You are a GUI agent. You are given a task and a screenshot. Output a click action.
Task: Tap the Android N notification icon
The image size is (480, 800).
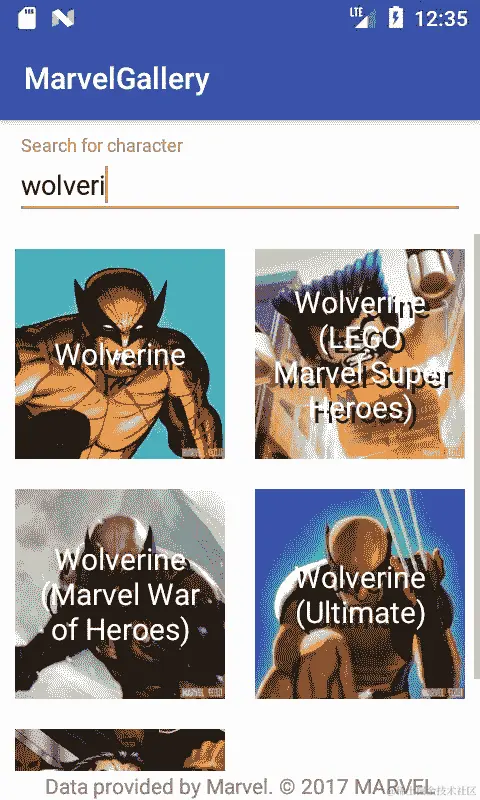tap(63, 18)
